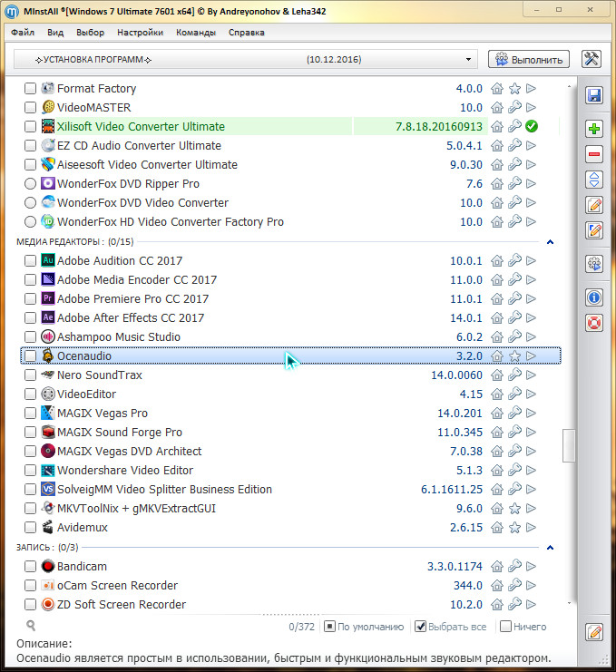Click the up-down move arrows icon

pyautogui.click(x=594, y=180)
